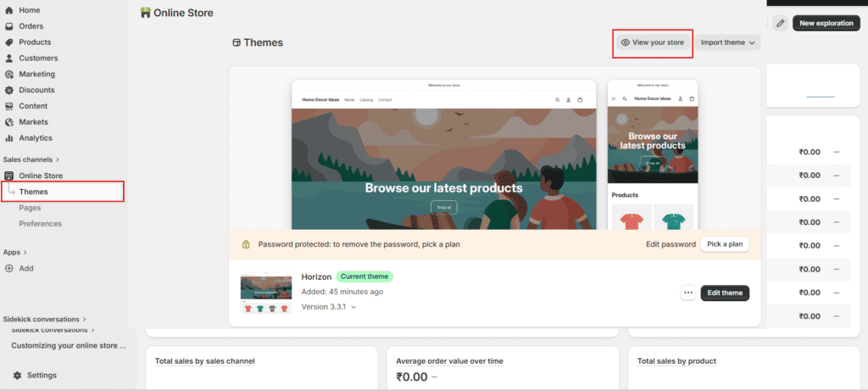Click the Products tag icon
868x391 pixels.
(9, 42)
